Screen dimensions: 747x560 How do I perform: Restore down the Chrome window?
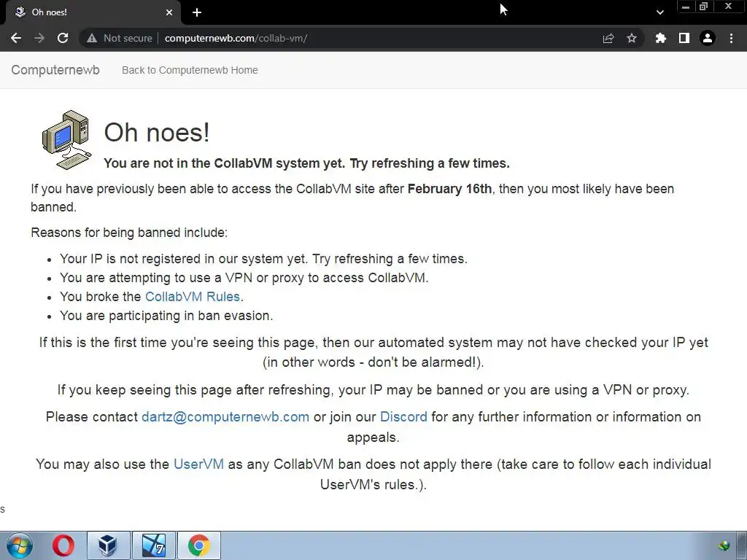click(703, 7)
